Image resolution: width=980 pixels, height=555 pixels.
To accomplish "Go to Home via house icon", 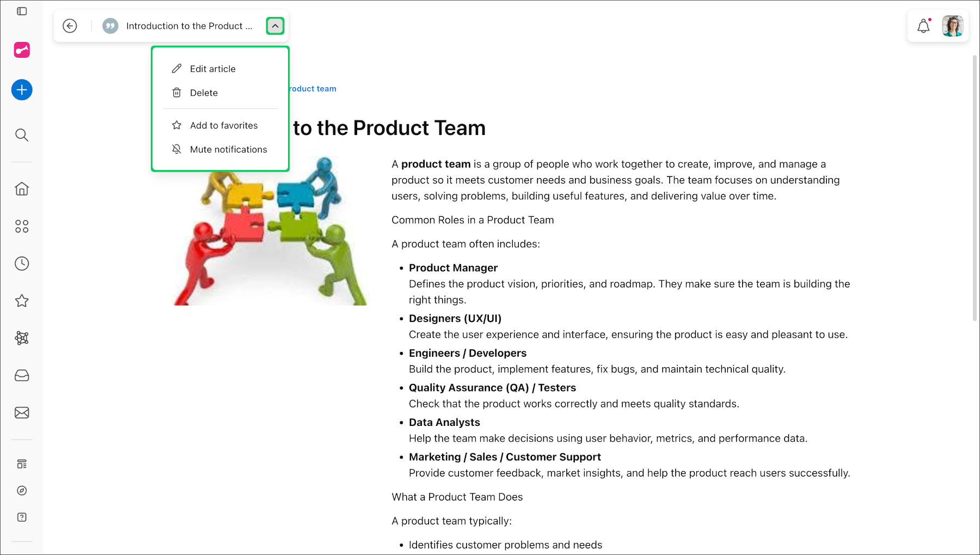I will [22, 189].
